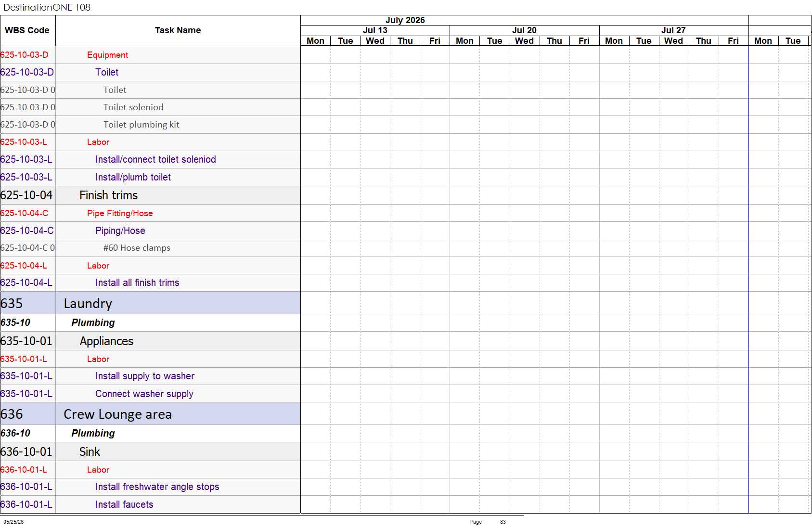Click the DestinationONE 108 title

pyautogui.click(x=47, y=7)
